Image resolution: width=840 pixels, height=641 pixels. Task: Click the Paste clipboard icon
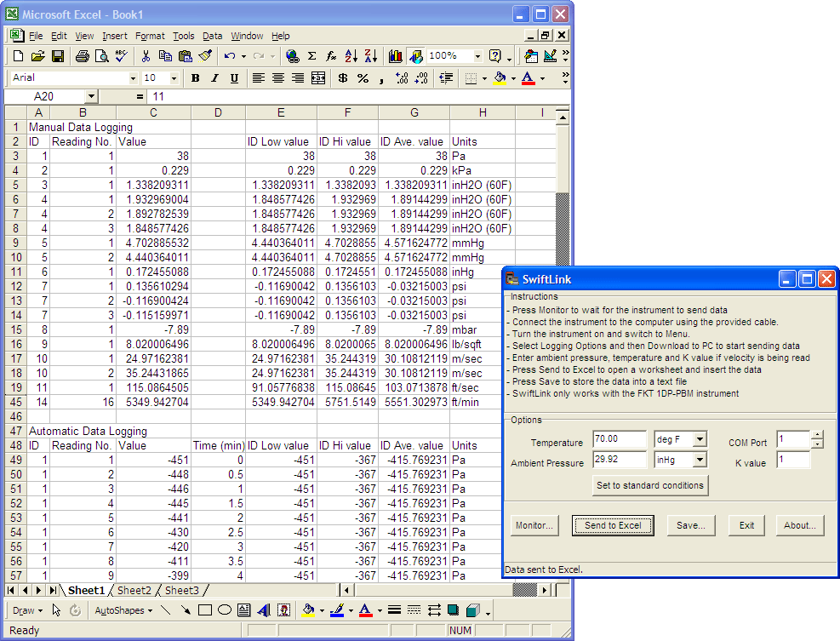click(x=186, y=55)
